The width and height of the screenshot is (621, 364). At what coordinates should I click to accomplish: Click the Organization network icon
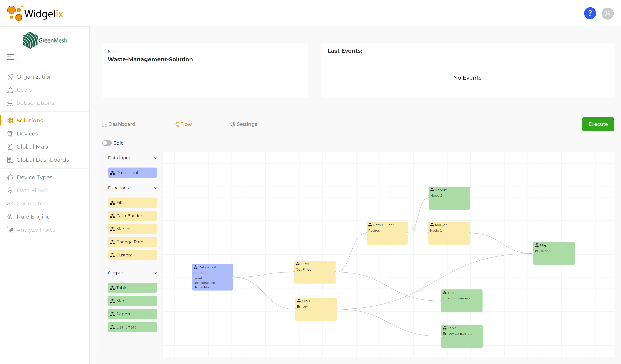(10, 77)
